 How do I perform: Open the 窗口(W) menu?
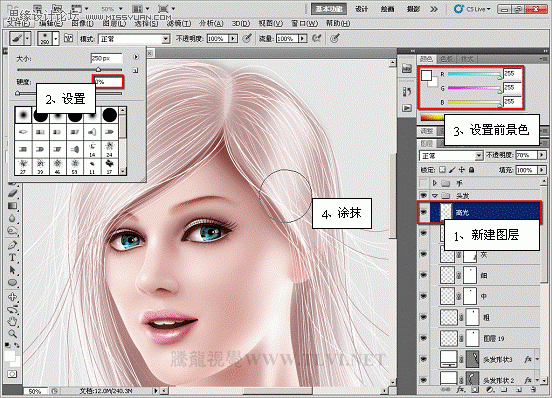[304, 23]
